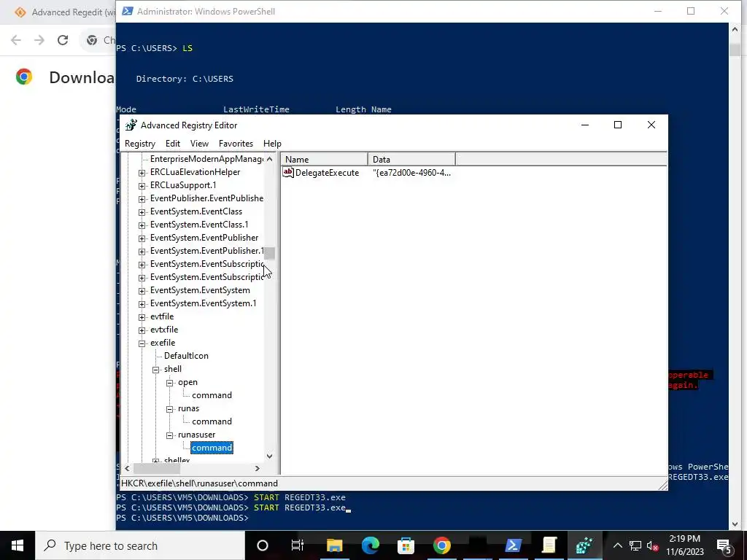Select the DelegateExecute data value text
The height and width of the screenshot is (560, 747).
(411, 173)
